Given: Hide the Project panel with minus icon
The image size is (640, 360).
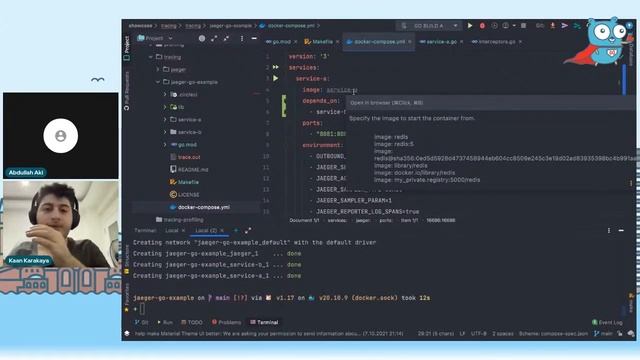Looking at the screenshot, I should [254, 38].
